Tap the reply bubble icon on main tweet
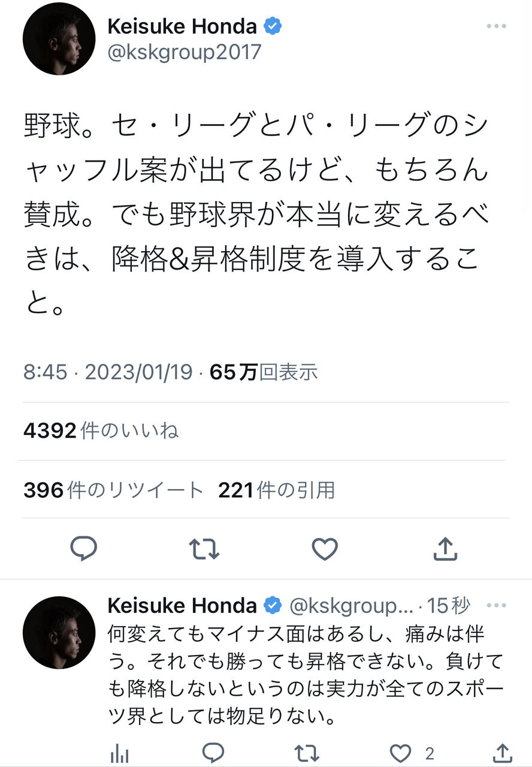The width and height of the screenshot is (532, 767). (83, 548)
